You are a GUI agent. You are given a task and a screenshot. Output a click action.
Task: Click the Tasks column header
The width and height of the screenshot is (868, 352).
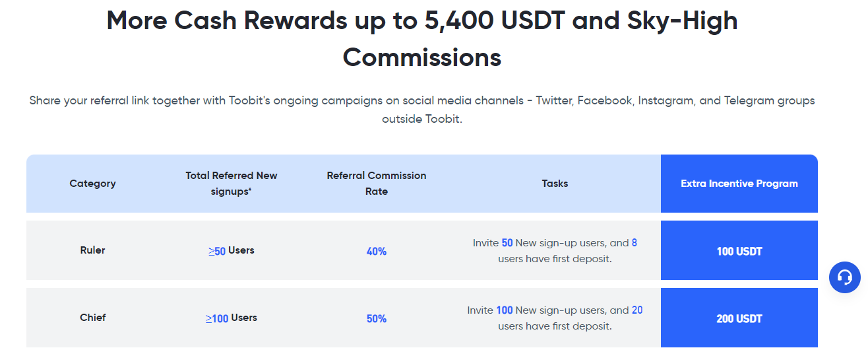(555, 184)
